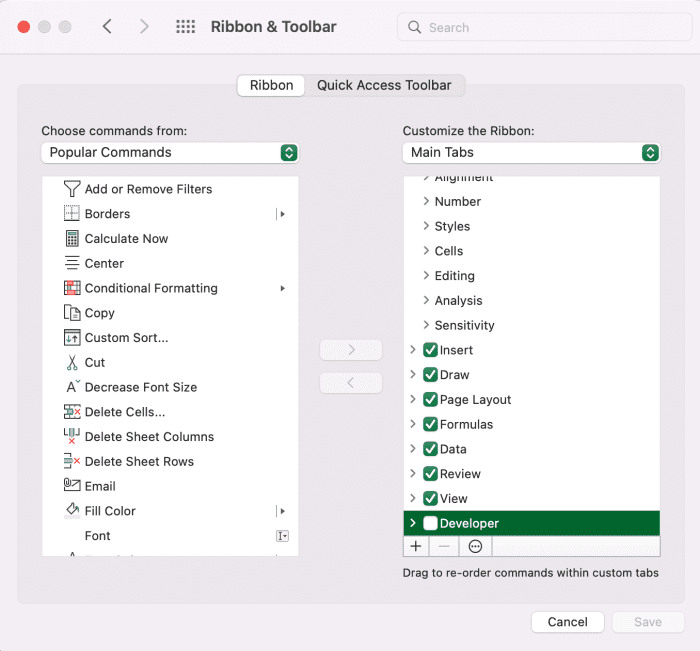The image size is (700, 651).
Task: Expand the Editing group chevron
Action: [x=426, y=275]
